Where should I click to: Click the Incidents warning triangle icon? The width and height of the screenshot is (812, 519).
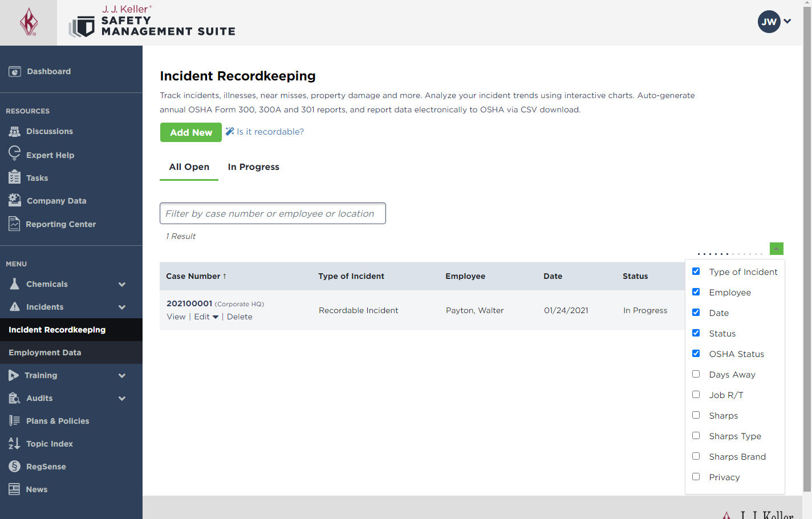click(15, 306)
